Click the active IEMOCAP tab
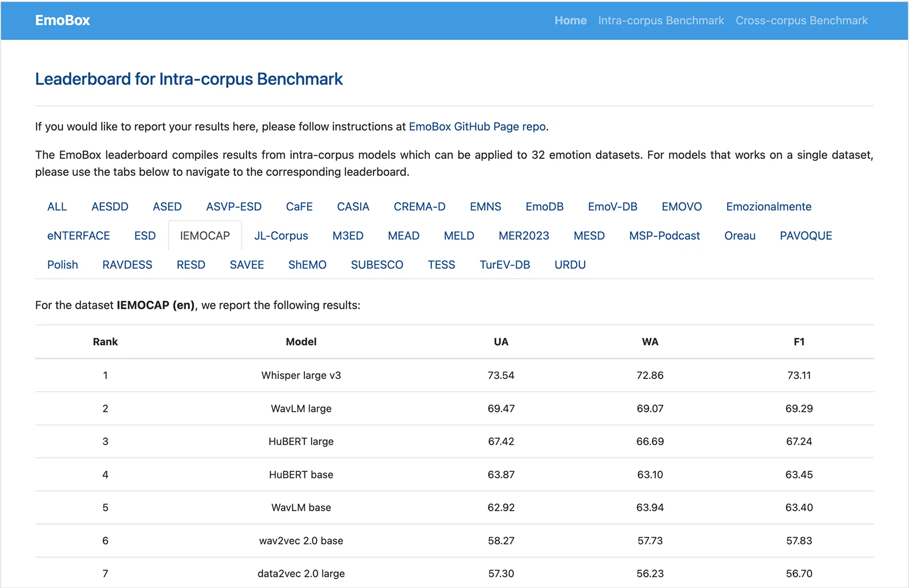909x588 pixels. [205, 236]
